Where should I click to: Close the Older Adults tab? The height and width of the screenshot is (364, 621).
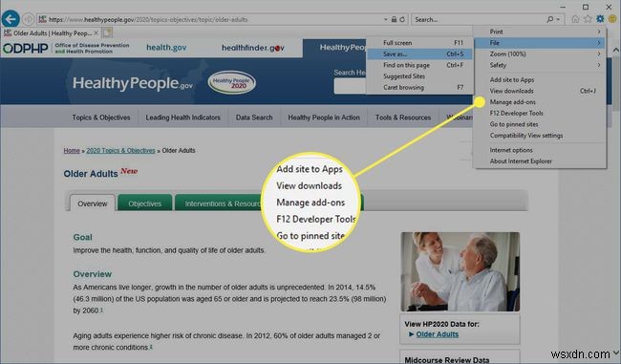pos(96,32)
